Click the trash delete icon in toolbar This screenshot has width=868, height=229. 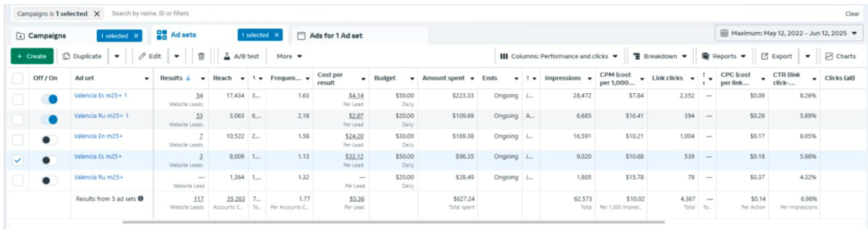point(201,56)
